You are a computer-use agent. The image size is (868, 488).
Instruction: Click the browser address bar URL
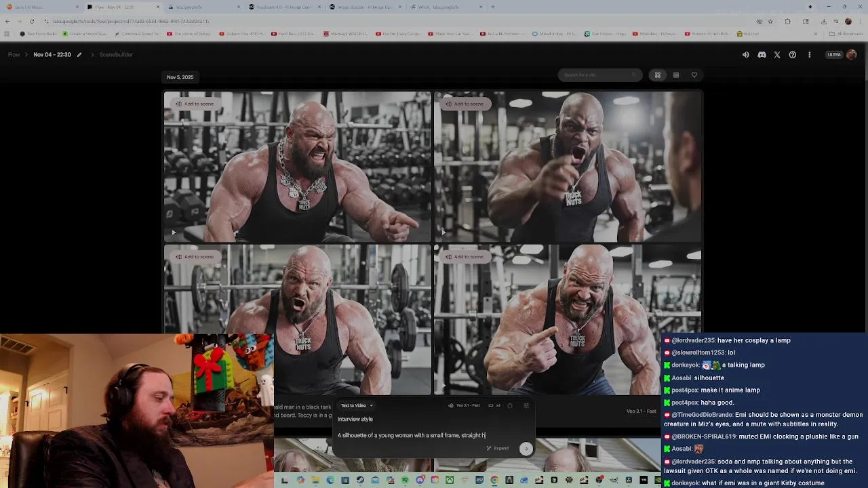click(x=131, y=21)
